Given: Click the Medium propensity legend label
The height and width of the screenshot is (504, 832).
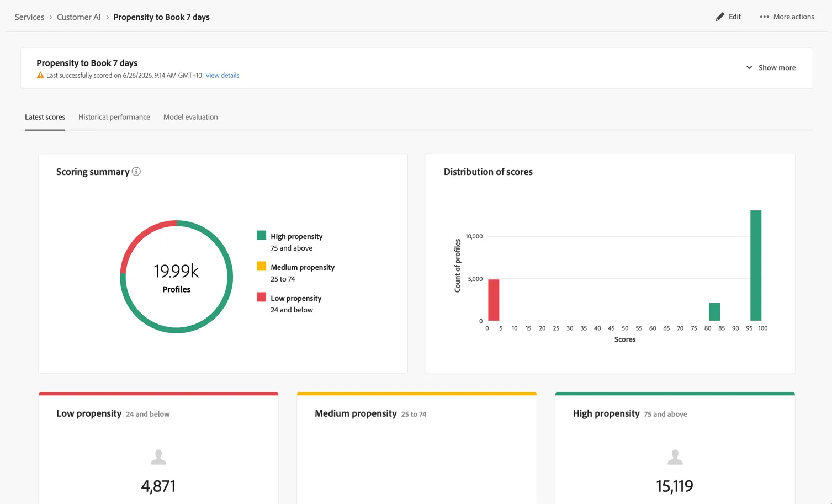Looking at the screenshot, I should pyautogui.click(x=303, y=267).
